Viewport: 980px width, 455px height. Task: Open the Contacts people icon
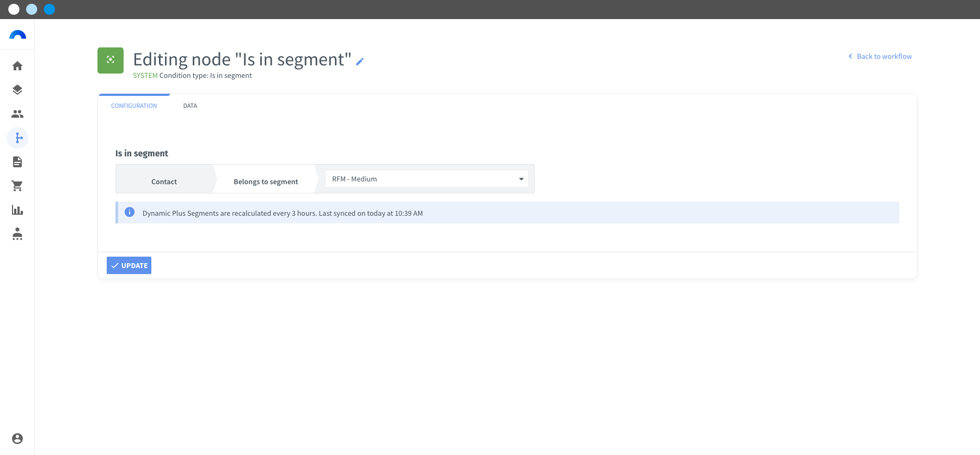click(x=17, y=114)
